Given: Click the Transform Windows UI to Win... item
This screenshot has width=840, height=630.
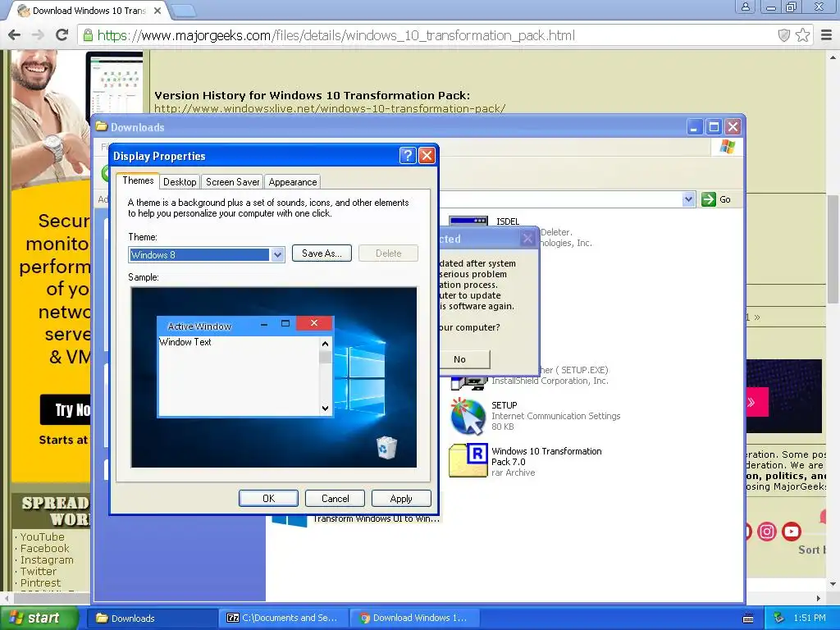Looking at the screenshot, I should 376,518.
